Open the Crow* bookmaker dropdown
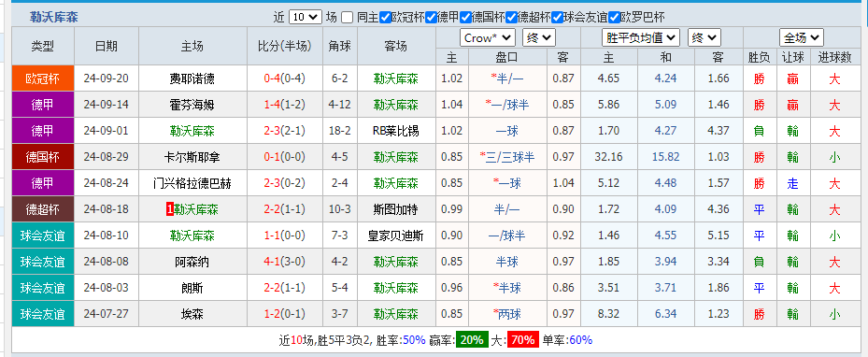 coord(488,37)
